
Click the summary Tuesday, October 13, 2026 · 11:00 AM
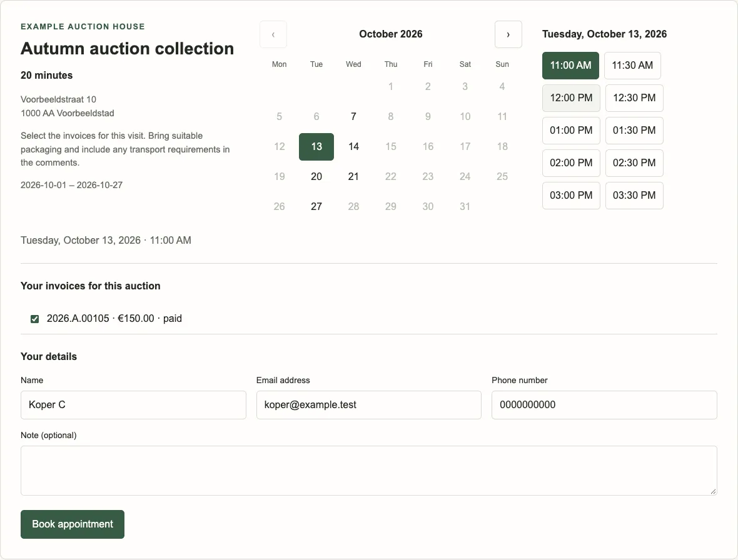click(x=106, y=240)
